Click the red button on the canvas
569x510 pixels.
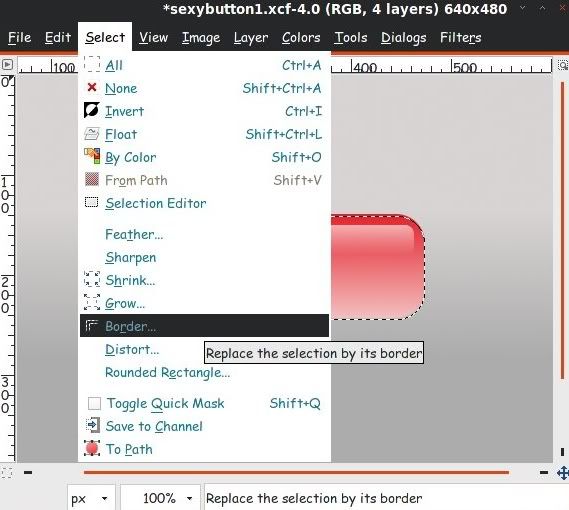pyautogui.click(x=377, y=267)
